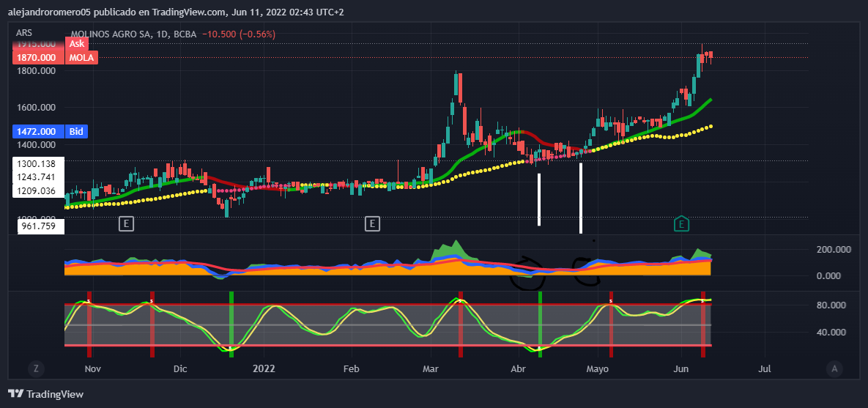Click the Abr label on time axis
868x408 pixels.
pyautogui.click(x=518, y=368)
